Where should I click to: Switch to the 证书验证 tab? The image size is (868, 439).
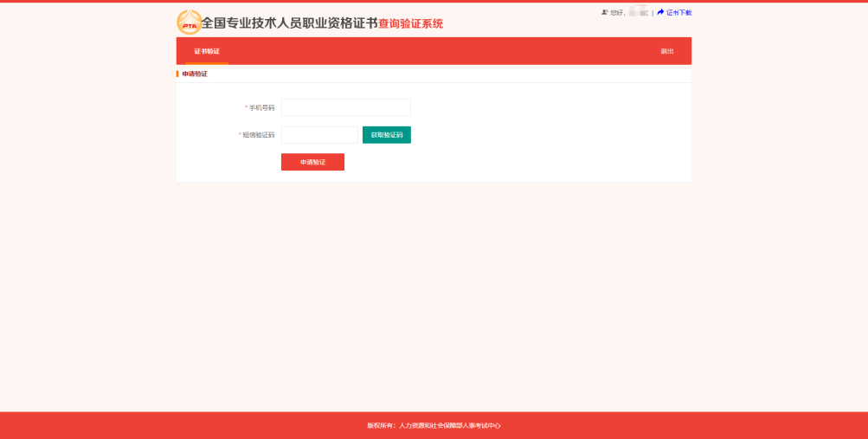click(x=207, y=51)
